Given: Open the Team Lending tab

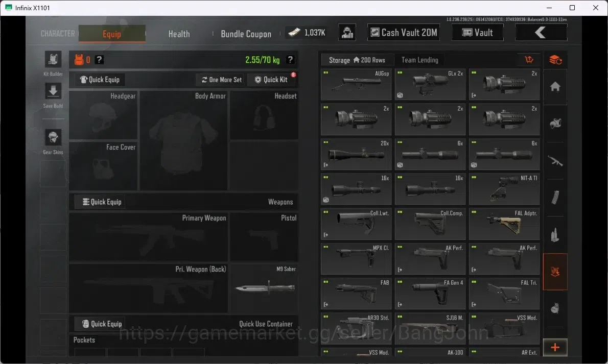Looking at the screenshot, I should coord(420,60).
